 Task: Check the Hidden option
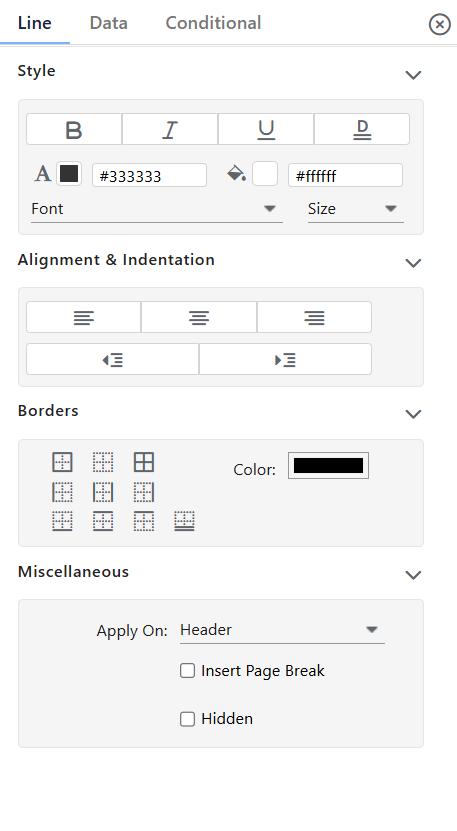tap(188, 719)
